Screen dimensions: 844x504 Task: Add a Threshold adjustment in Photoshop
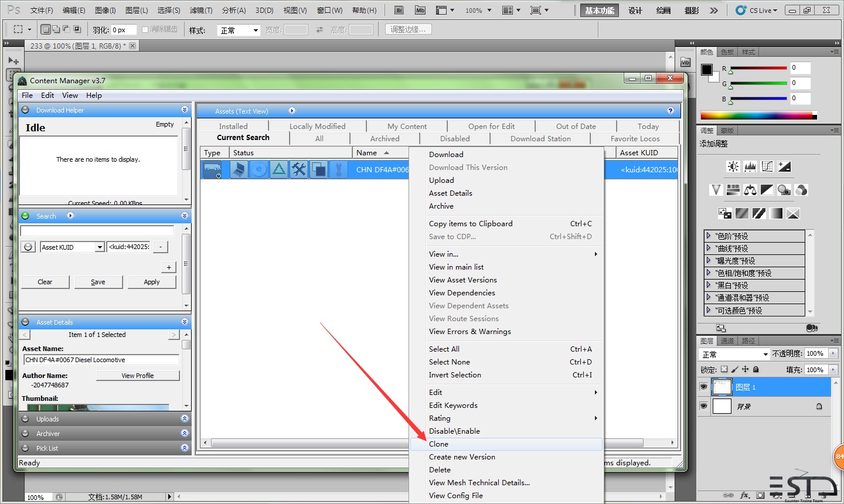click(x=759, y=213)
